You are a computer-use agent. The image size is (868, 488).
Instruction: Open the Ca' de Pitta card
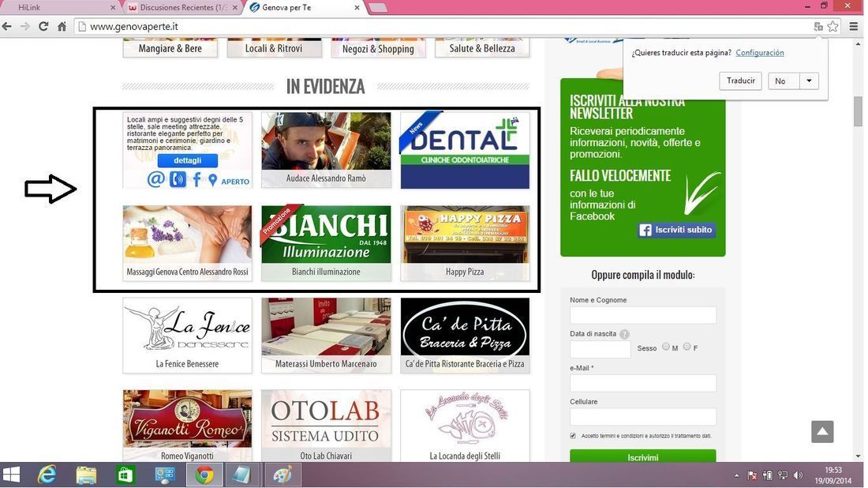[x=465, y=335]
